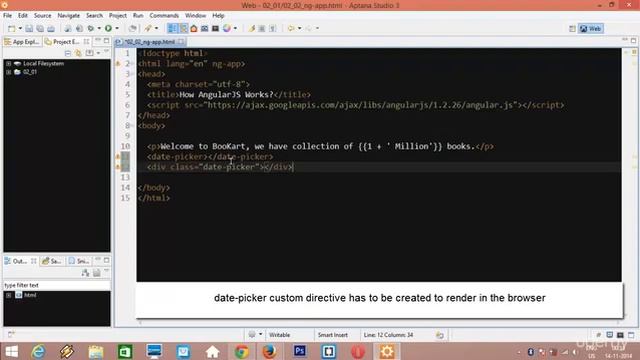Click the Web perspective button
This screenshot has height=360, width=640.
click(x=591, y=29)
